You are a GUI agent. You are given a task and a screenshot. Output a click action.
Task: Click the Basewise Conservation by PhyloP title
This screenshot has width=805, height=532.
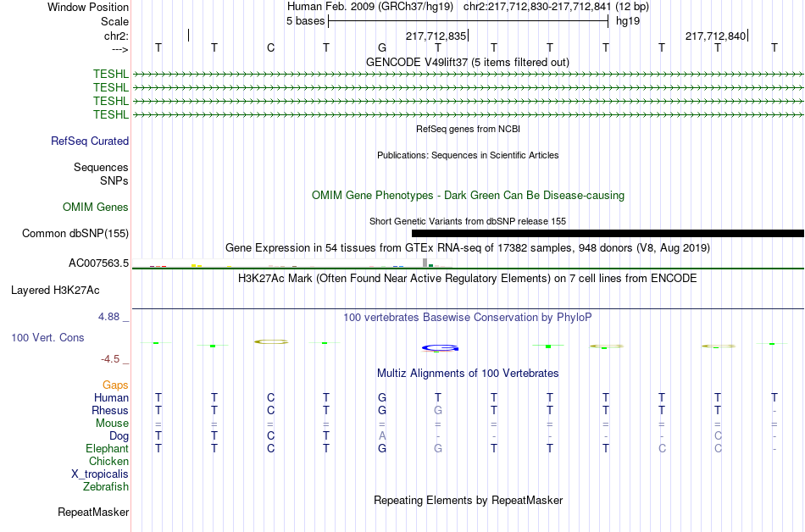pos(468,318)
